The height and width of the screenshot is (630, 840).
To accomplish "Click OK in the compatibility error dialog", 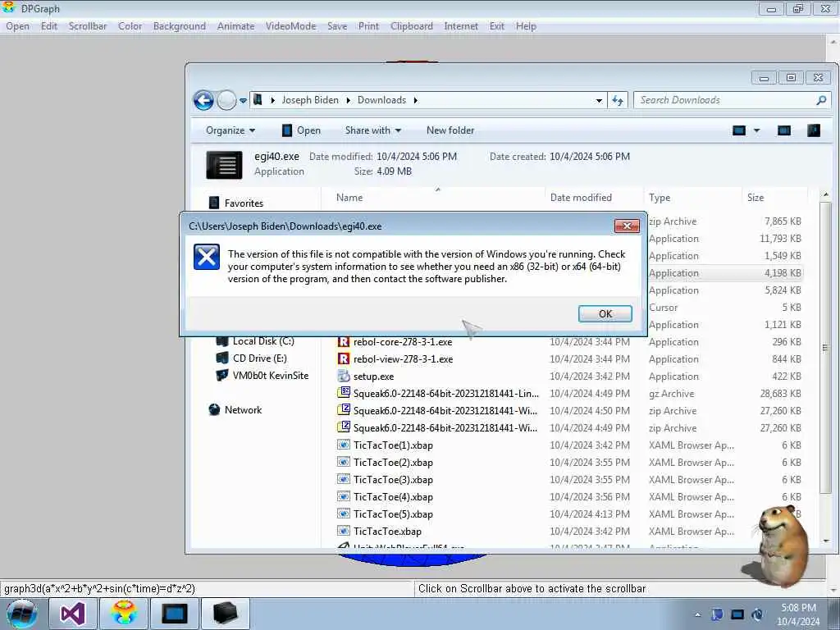I will point(605,314).
